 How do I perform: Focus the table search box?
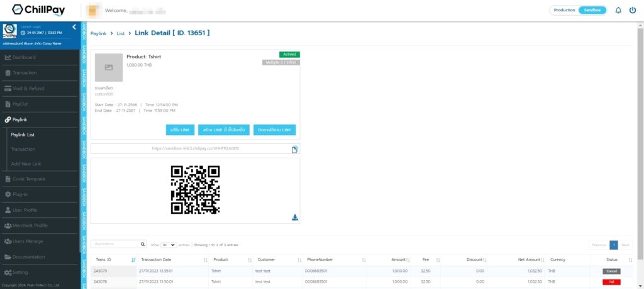pos(116,244)
